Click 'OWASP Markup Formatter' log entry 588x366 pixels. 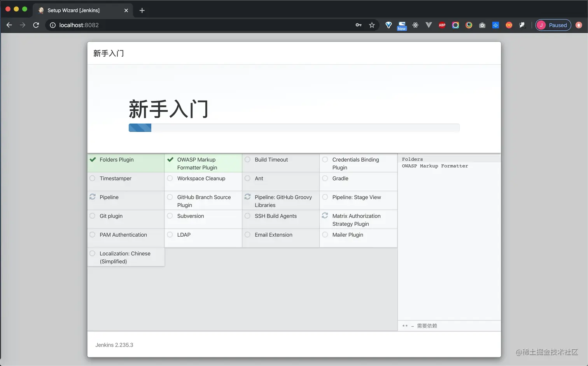click(435, 166)
